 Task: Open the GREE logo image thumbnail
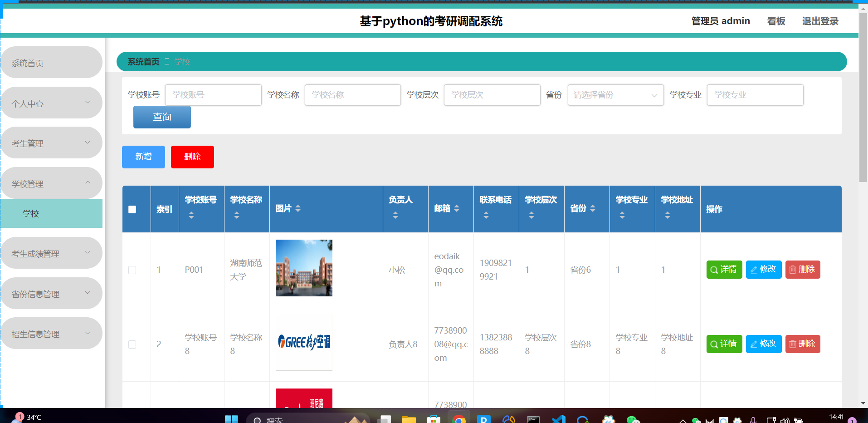304,342
